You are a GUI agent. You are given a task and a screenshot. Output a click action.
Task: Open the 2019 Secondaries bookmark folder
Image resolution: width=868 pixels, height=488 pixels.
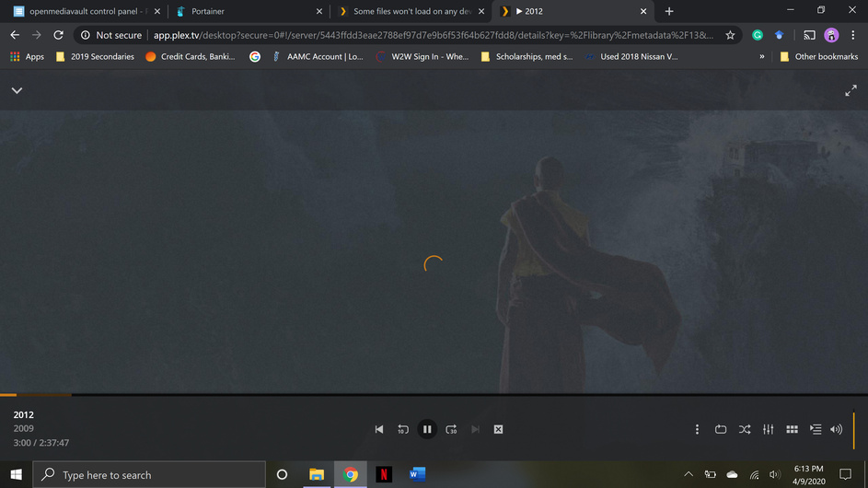click(x=95, y=56)
